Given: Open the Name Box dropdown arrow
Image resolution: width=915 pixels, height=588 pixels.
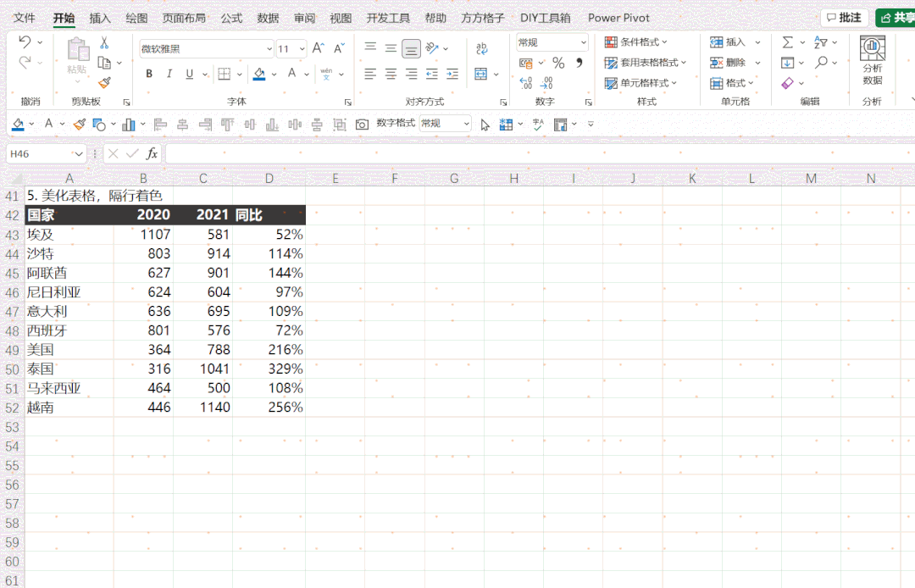Looking at the screenshot, I should tap(78, 154).
